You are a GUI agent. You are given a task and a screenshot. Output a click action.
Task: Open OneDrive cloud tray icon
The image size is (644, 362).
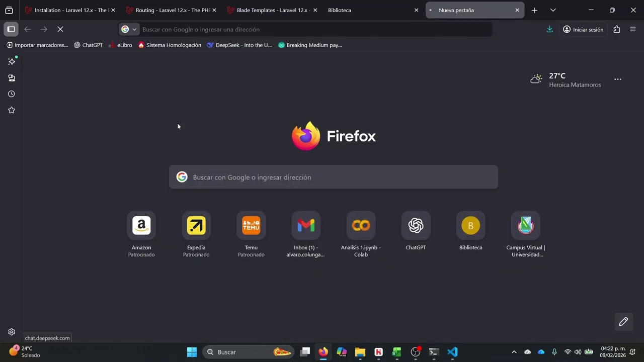tap(541, 352)
